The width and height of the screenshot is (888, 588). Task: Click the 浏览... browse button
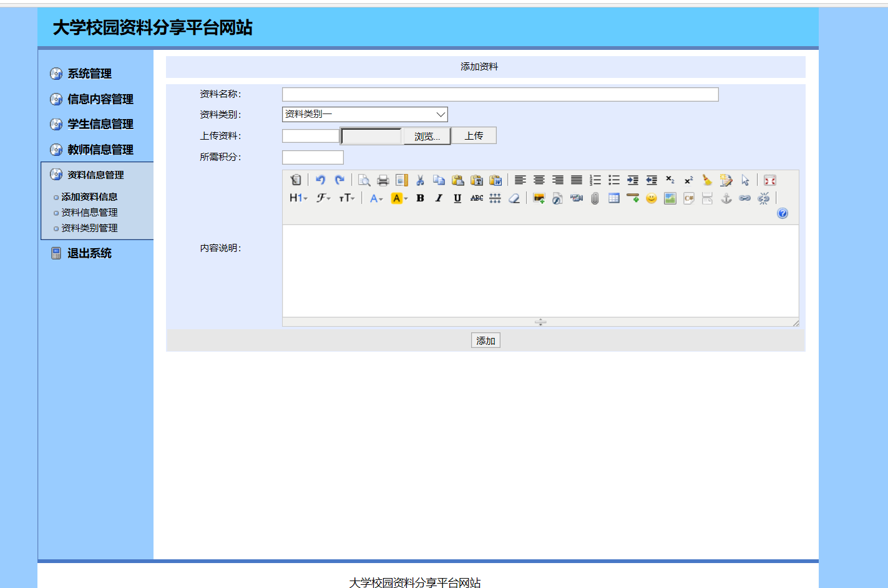click(427, 136)
